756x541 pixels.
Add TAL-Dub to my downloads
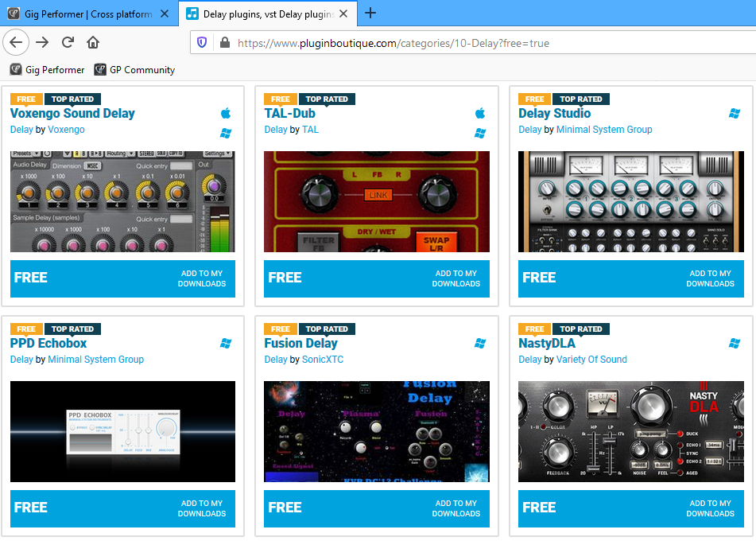[456, 278]
